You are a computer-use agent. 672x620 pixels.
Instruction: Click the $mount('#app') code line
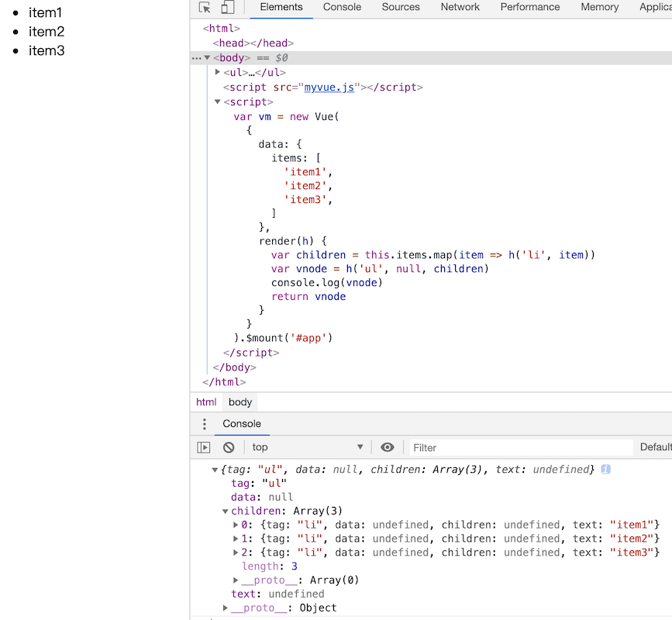283,338
